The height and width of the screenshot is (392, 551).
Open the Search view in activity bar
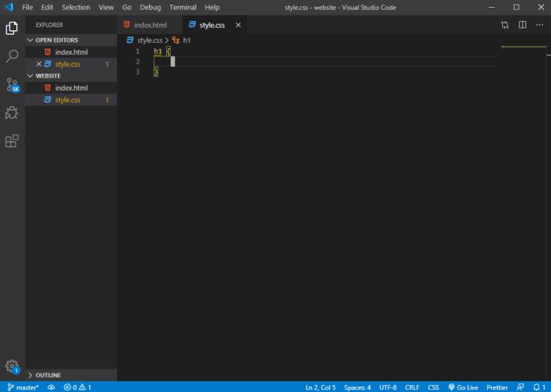(12, 56)
